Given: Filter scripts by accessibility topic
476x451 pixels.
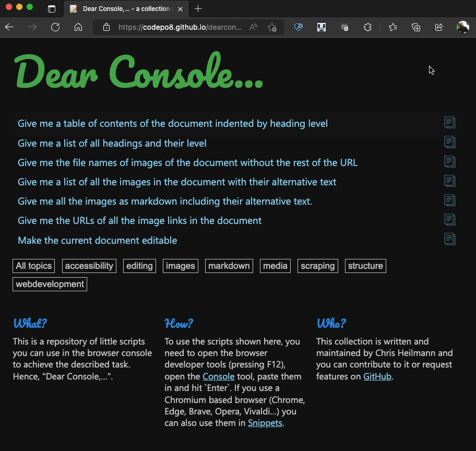Looking at the screenshot, I should pyautogui.click(x=89, y=266).
